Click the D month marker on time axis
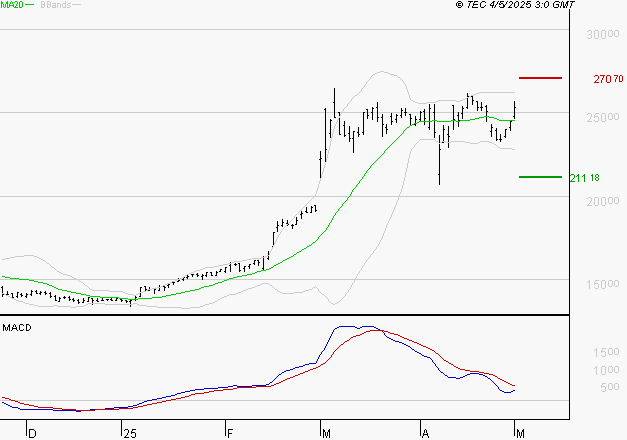 [32, 434]
